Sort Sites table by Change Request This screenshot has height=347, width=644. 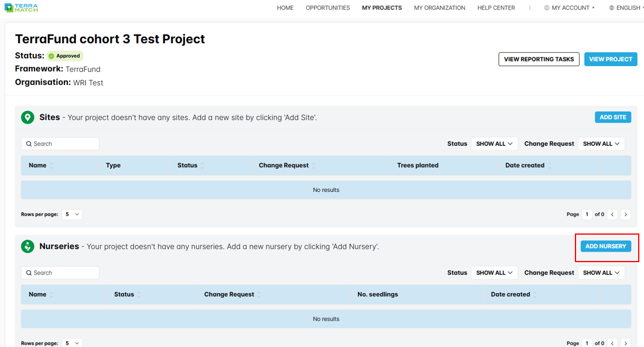(x=313, y=166)
